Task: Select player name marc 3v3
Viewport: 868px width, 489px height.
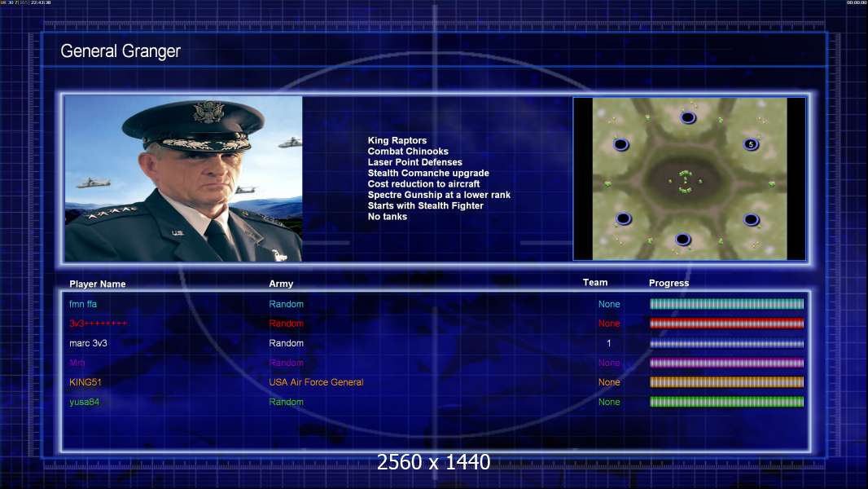Action: click(x=88, y=343)
